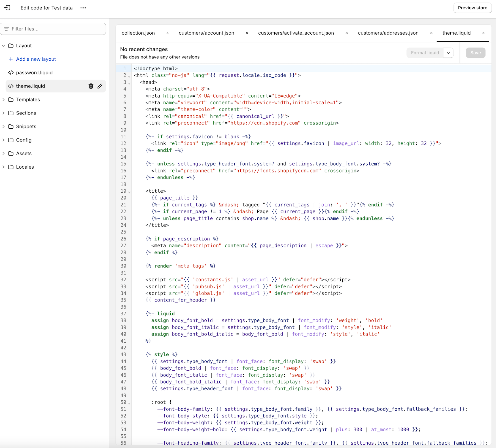Click the Snippets folder label

pos(26,126)
